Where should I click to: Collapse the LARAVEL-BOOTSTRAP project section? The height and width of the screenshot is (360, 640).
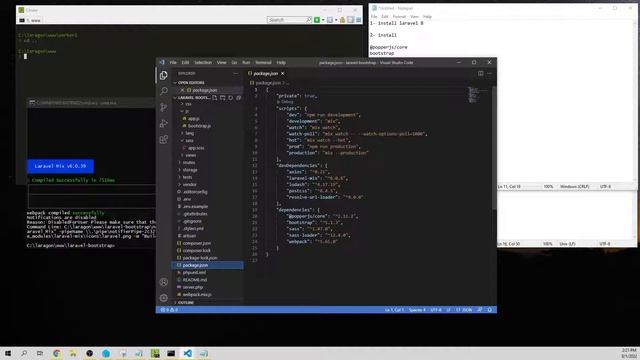(x=193, y=98)
